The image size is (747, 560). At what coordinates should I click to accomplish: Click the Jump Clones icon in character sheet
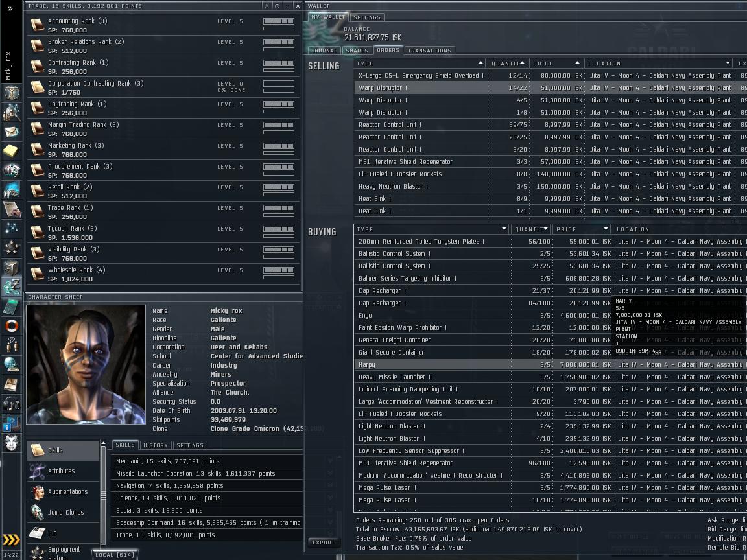pos(37,513)
